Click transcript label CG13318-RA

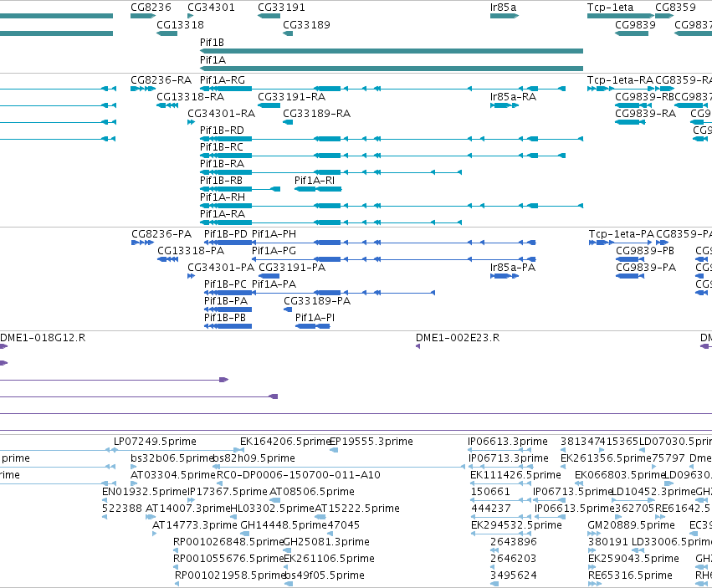click(x=190, y=97)
